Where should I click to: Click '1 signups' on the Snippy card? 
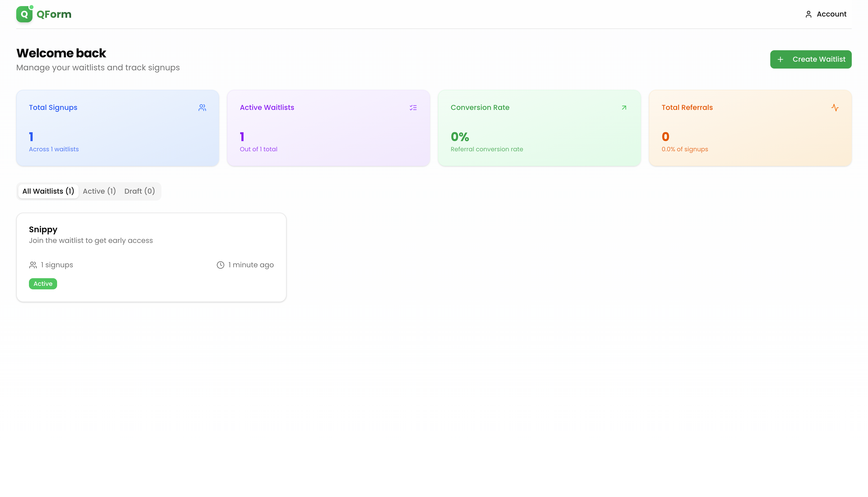pyautogui.click(x=57, y=264)
